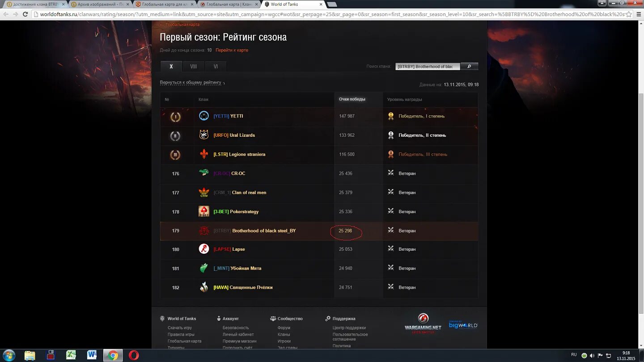Reload the page with browser refresh button
The width and height of the screenshot is (644, 362).
coord(25,14)
